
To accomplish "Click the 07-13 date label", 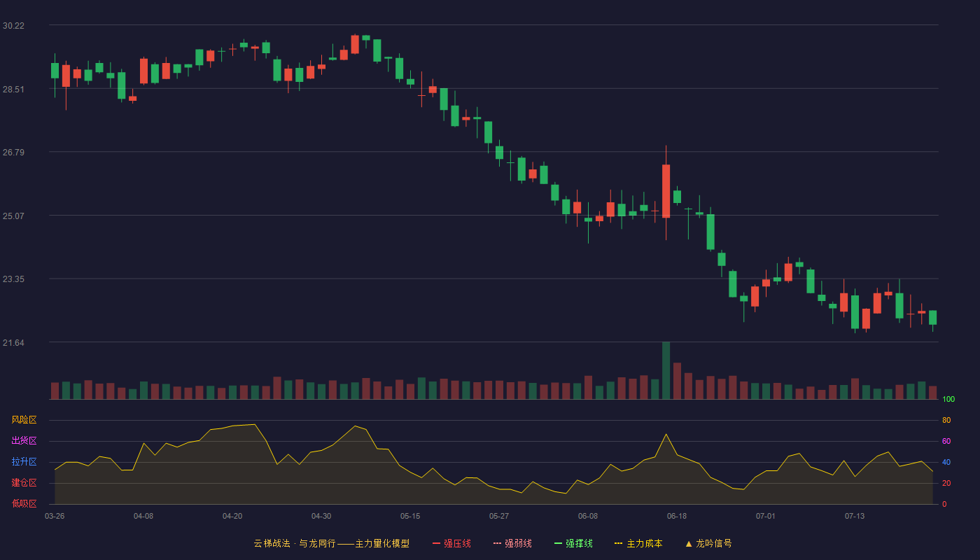I will 855,516.
